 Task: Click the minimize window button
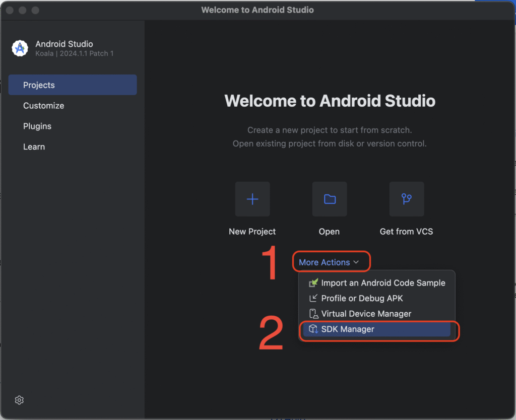(22, 10)
